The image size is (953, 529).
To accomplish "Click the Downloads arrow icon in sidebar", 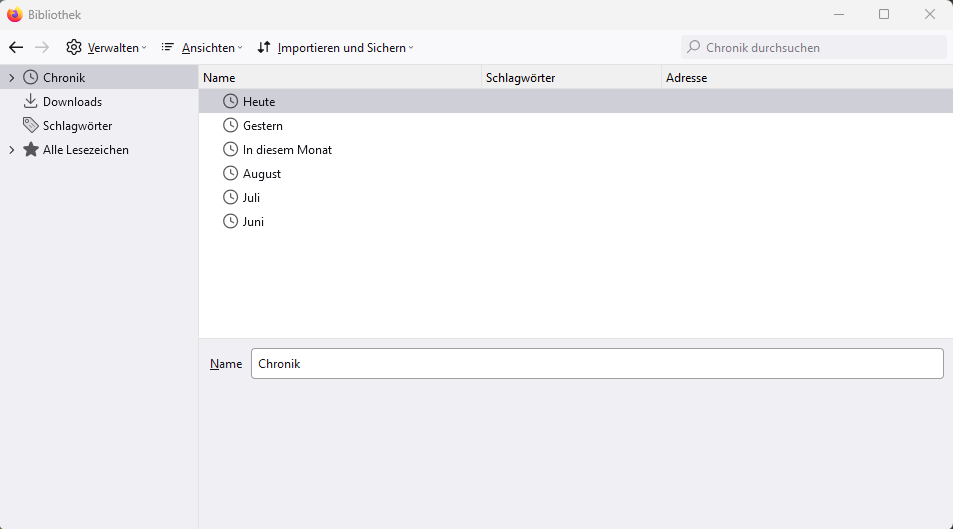I will [x=30, y=101].
